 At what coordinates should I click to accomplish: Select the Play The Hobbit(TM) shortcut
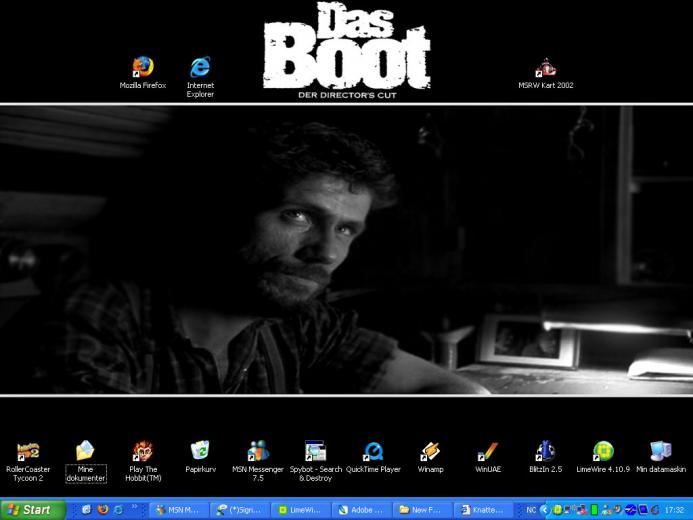pos(143,462)
